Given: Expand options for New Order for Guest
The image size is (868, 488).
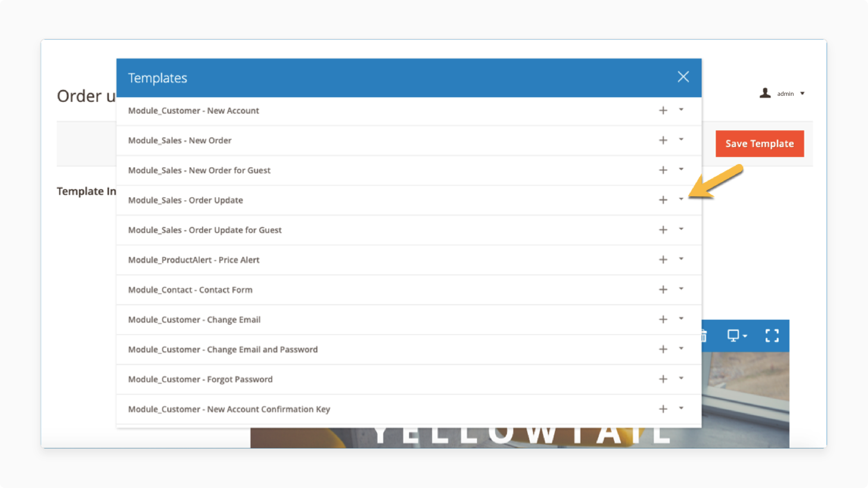Looking at the screenshot, I should pyautogui.click(x=681, y=169).
